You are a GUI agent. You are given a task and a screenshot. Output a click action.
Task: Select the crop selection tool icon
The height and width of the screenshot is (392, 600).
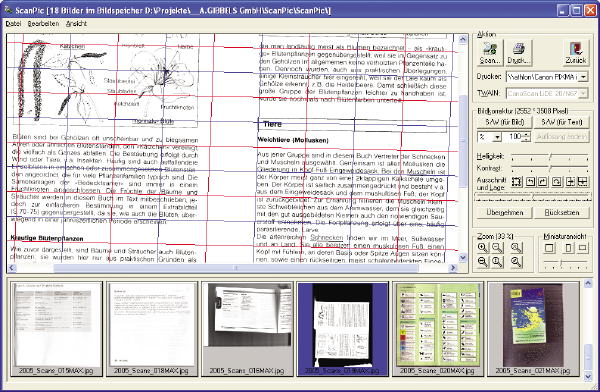[517, 182]
